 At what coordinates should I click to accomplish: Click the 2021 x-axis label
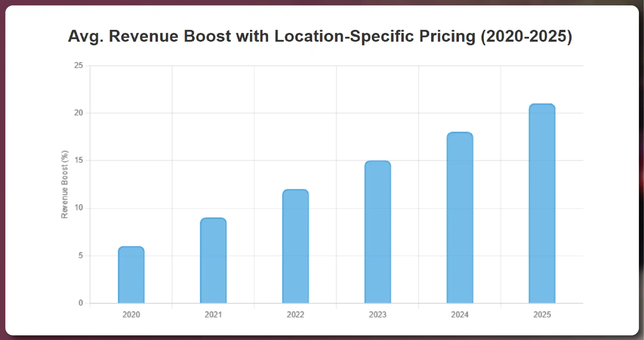213,315
